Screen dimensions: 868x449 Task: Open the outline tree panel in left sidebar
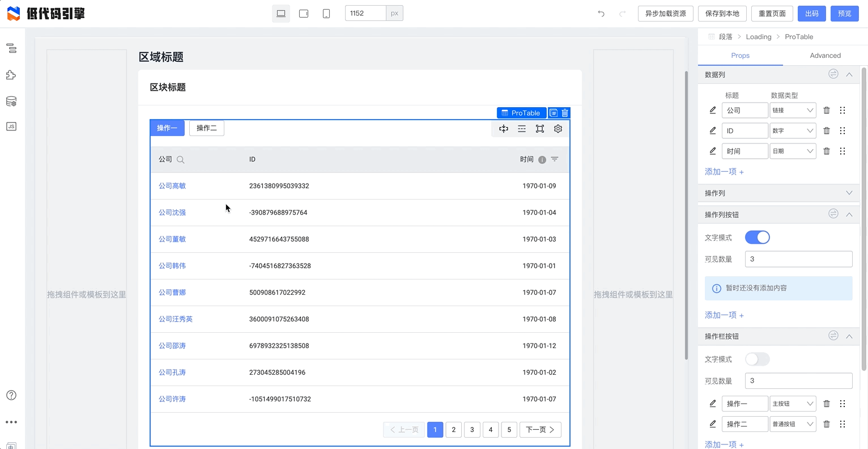pos(11,49)
